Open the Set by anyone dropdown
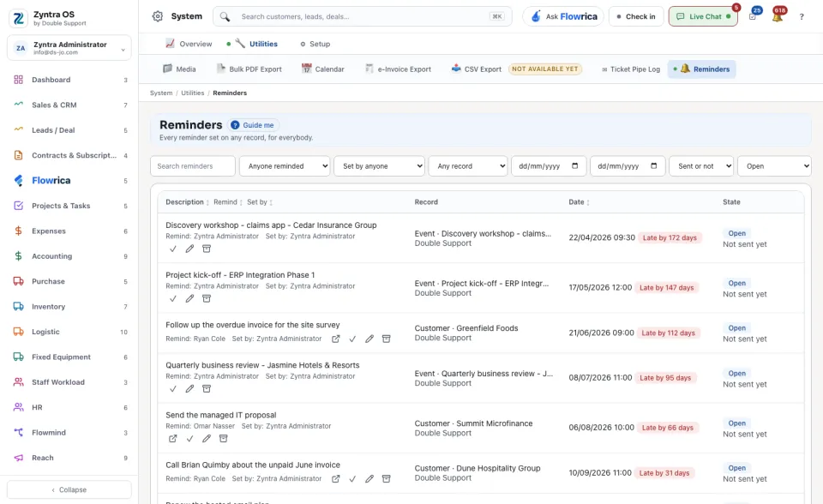This screenshot has width=823, height=504. click(379, 166)
